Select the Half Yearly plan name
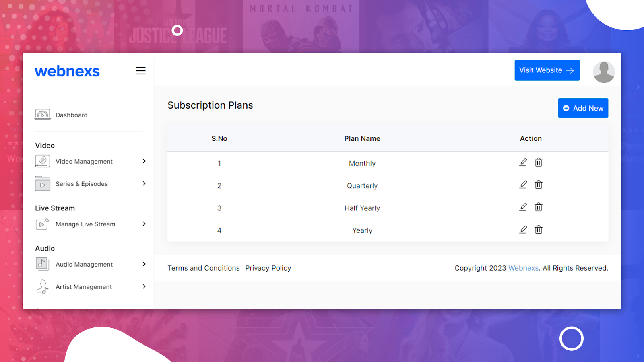 (362, 208)
